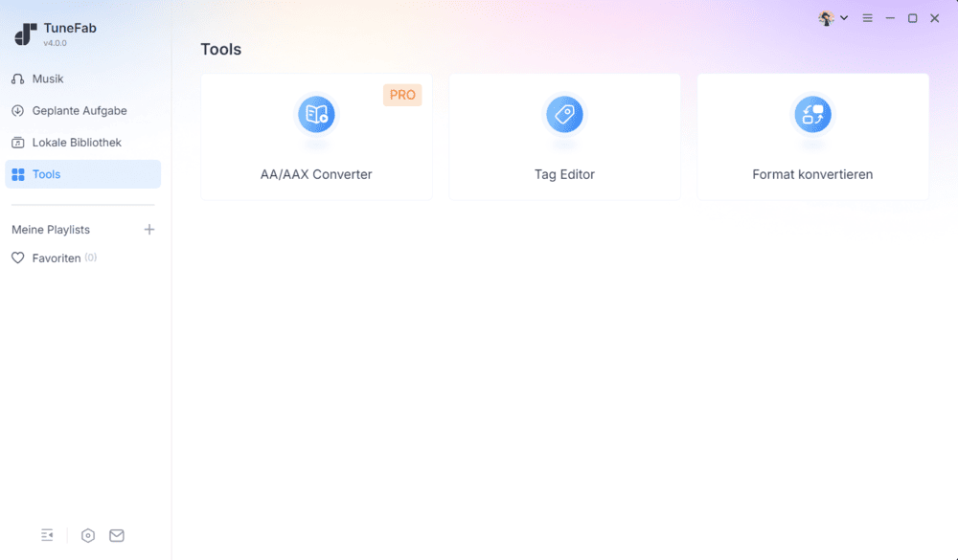Click the headphones icon for Musik

[17, 78]
